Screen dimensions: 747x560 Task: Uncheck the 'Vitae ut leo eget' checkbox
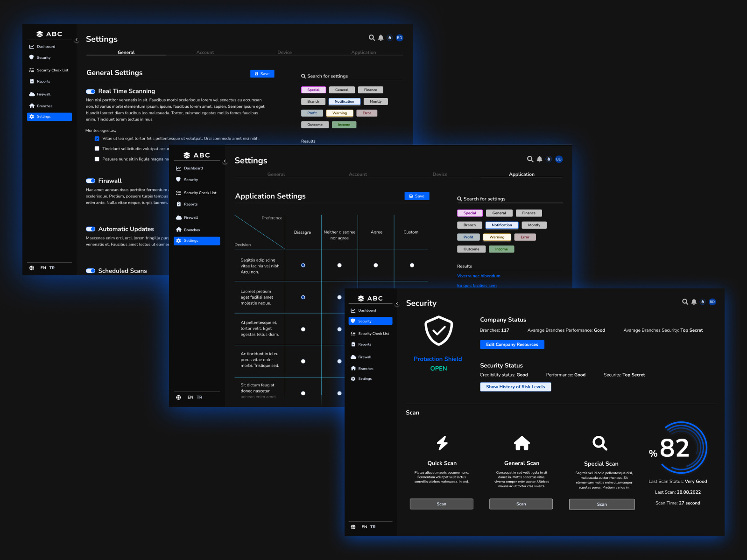pos(97,138)
